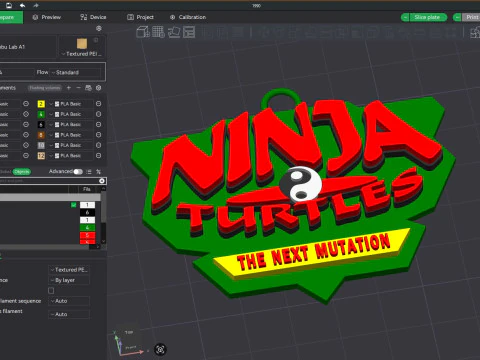Viewport: 480px width, 360px height.
Task: Click the auto orient toolbar icon
Action: 174,32
